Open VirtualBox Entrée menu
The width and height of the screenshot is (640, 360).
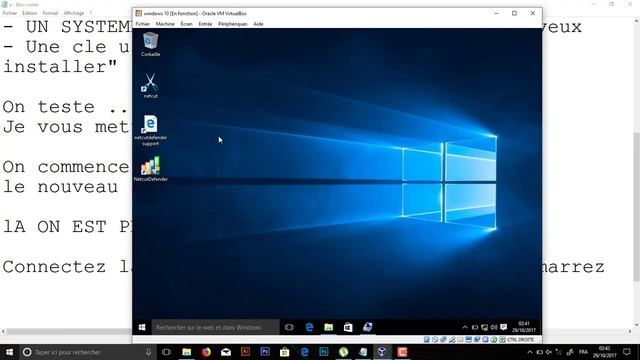205,24
